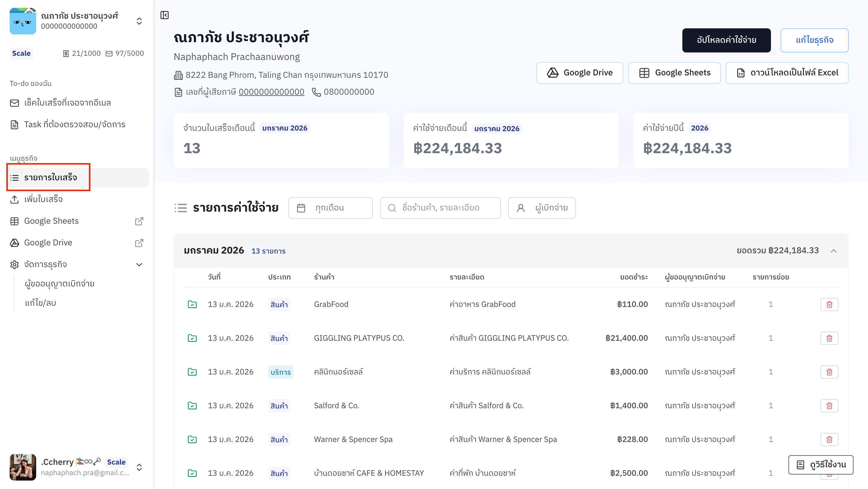
Task: Open Google Sheets sidebar item
Action: (77, 221)
